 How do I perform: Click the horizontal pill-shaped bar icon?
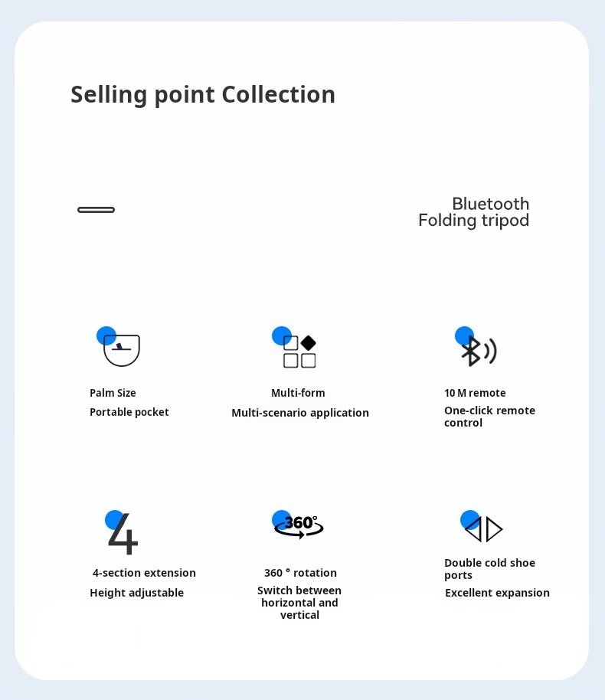point(96,210)
